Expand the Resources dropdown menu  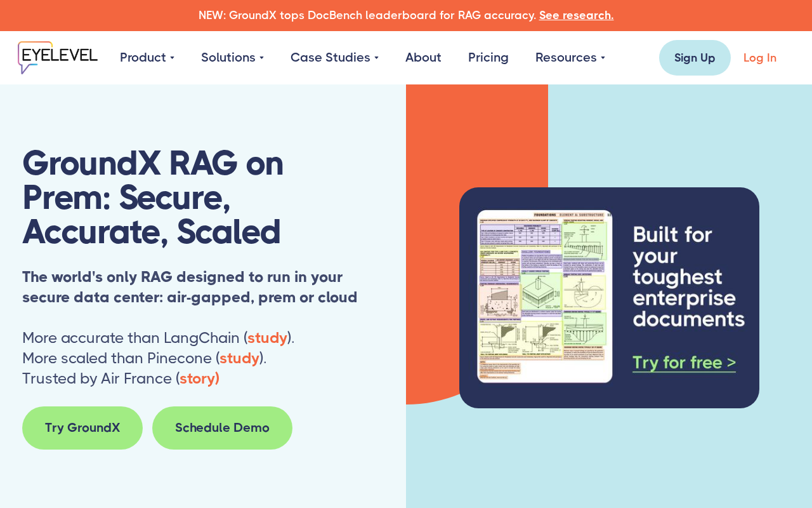coord(570,58)
